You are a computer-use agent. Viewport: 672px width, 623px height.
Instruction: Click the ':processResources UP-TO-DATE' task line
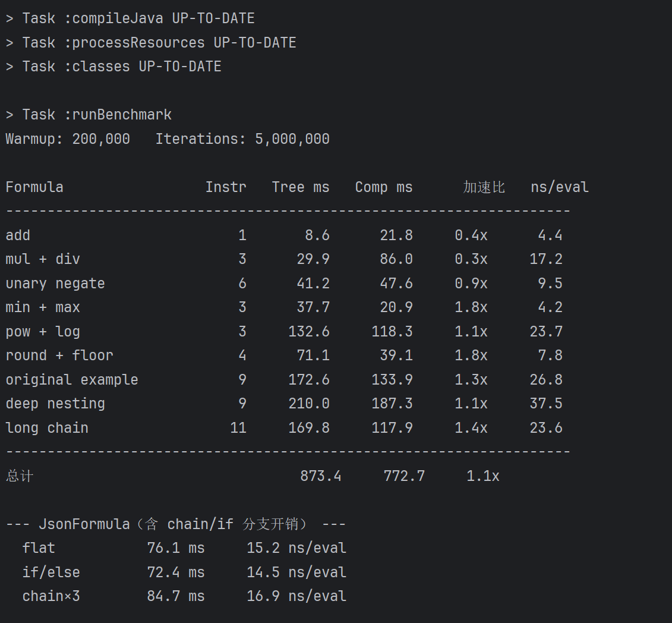(x=151, y=43)
